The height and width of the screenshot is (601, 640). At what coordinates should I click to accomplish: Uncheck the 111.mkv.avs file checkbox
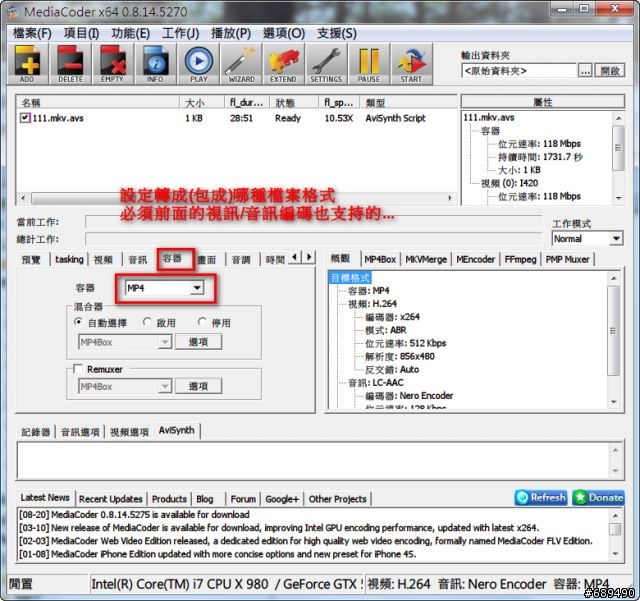(x=25, y=118)
